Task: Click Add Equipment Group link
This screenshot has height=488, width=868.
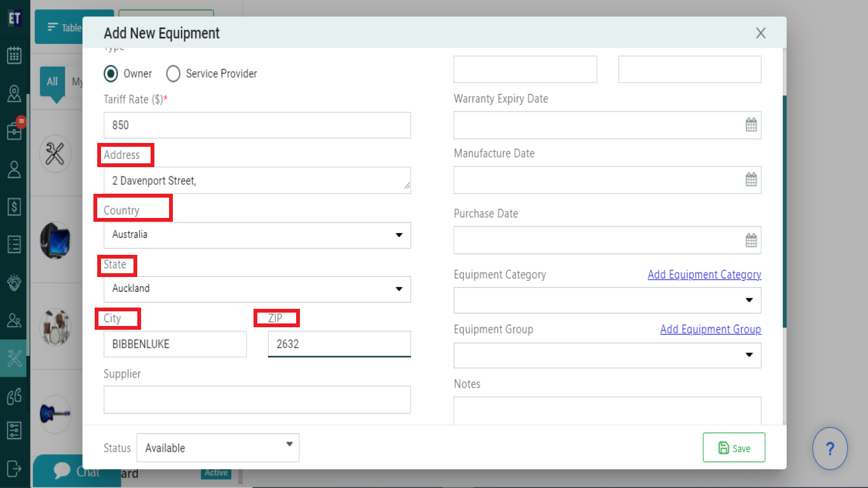Action: pyautogui.click(x=710, y=329)
